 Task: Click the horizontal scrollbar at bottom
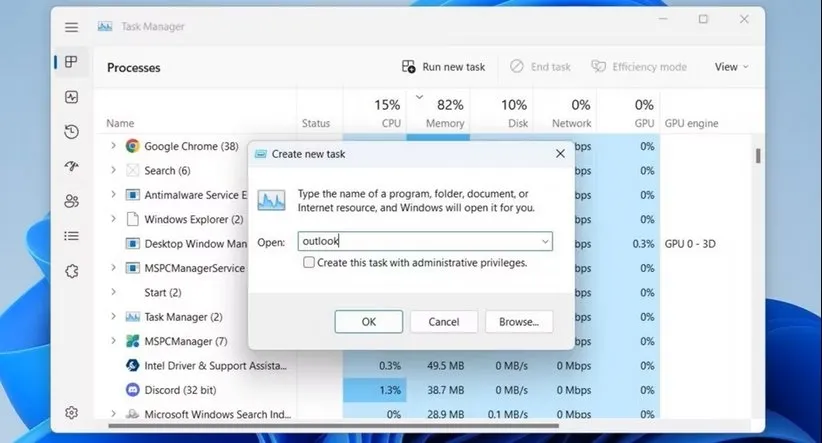(x=333, y=426)
